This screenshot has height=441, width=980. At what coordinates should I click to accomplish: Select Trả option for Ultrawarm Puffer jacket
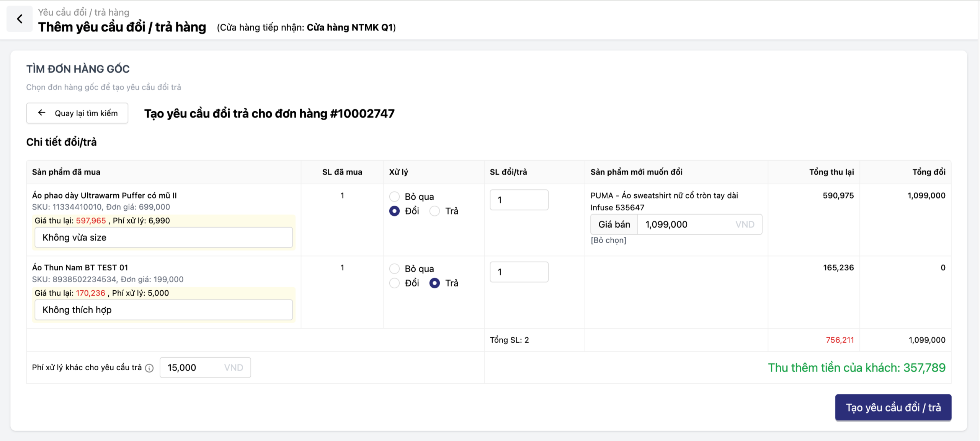point(434,211)
